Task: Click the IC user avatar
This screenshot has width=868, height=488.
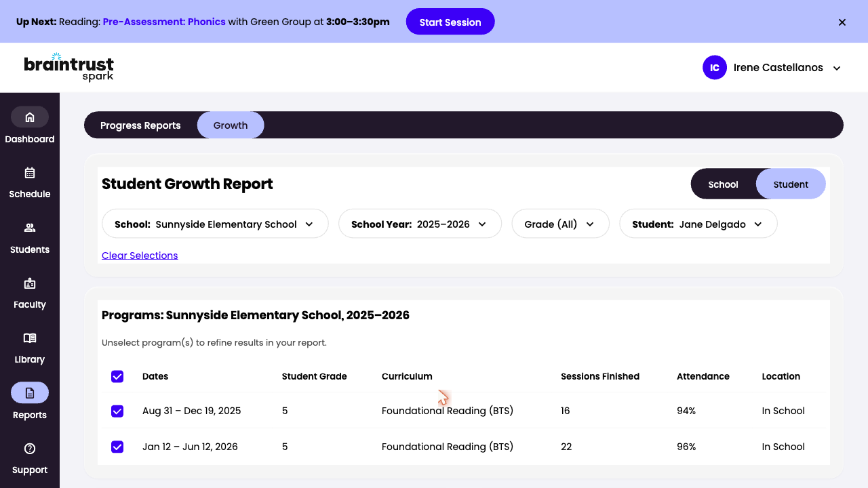Action: point(715,68)
